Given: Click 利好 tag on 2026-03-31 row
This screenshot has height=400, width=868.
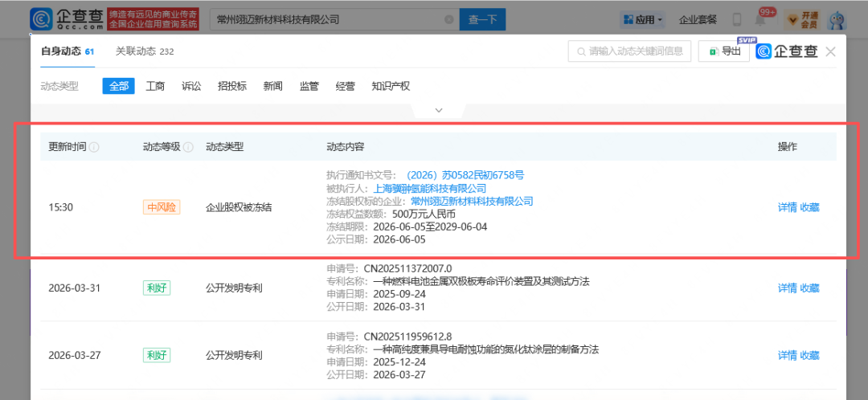Looking at the screenshot, I should pos(156,288).
